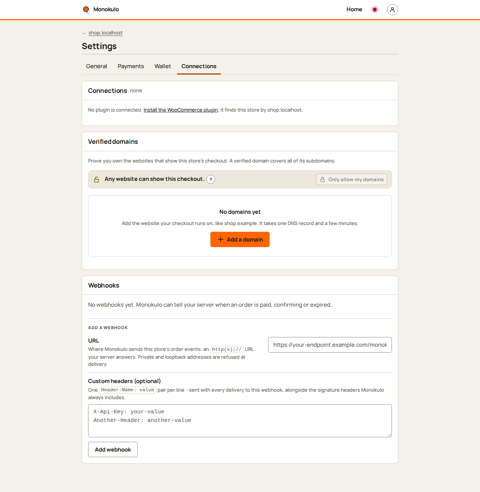The width and height of the screenshot is (480, 492).
Task: Open Install the WooCommerce plugin link
Action: pyautogui.click(x=181, y=110)
